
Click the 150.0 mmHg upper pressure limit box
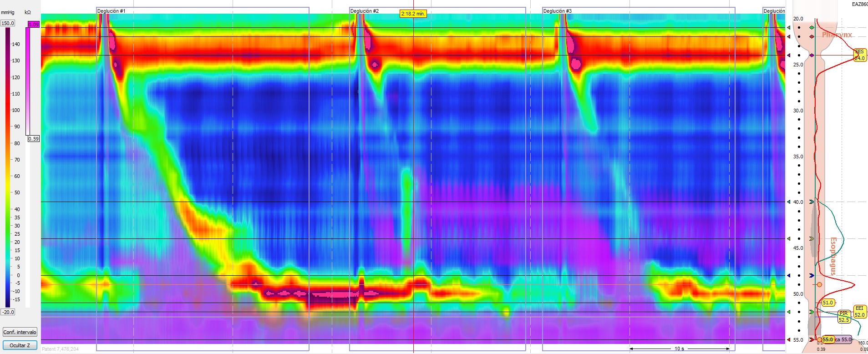[x=8, y=23]
